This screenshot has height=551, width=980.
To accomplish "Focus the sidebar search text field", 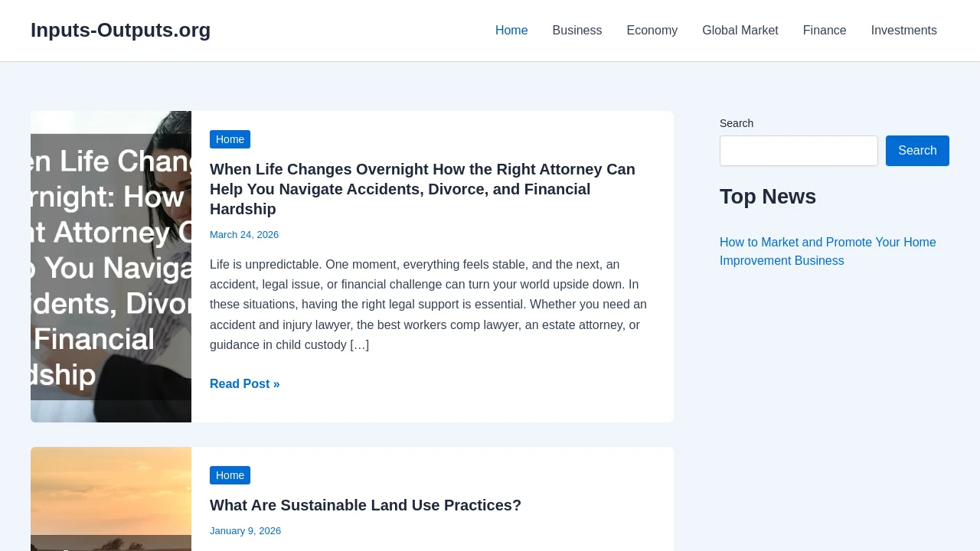I will click(799, 151).
